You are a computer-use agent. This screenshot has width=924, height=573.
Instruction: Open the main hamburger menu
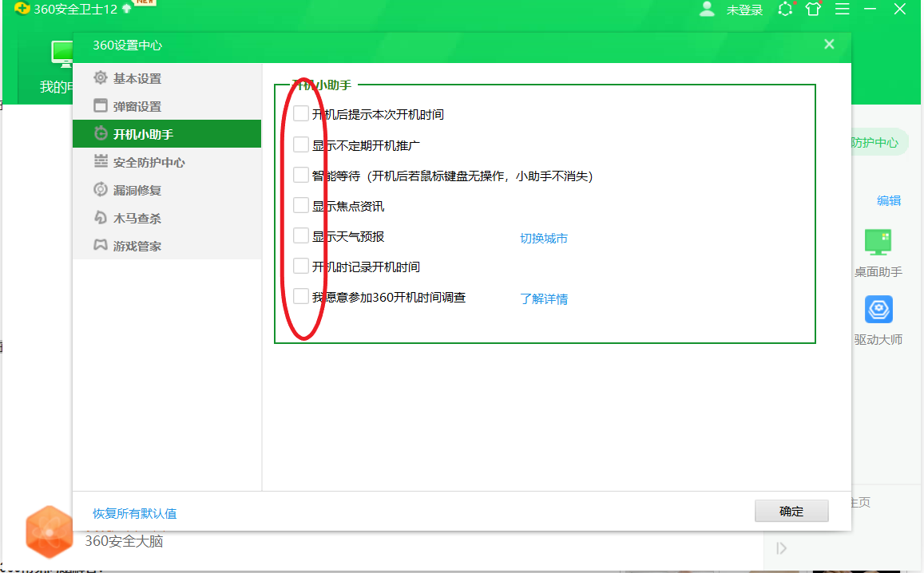tap(842, 10)
